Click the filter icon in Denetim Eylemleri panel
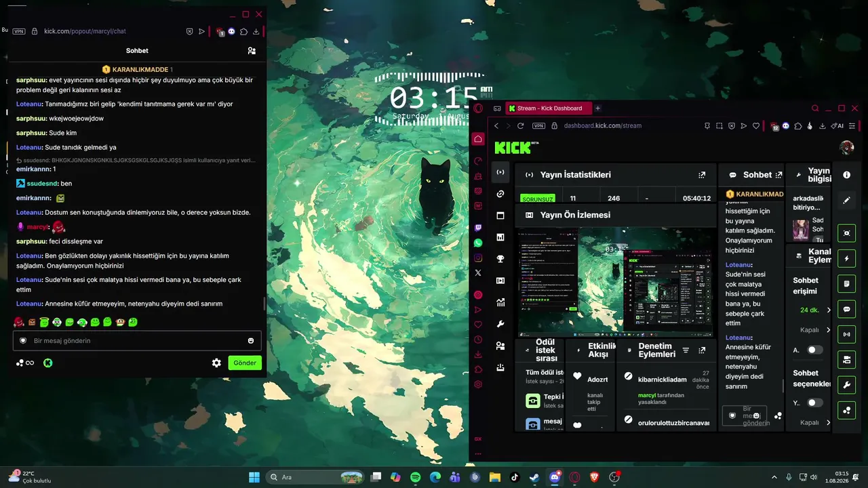Screen dimensions: 868x488 [x=686, y=350]
